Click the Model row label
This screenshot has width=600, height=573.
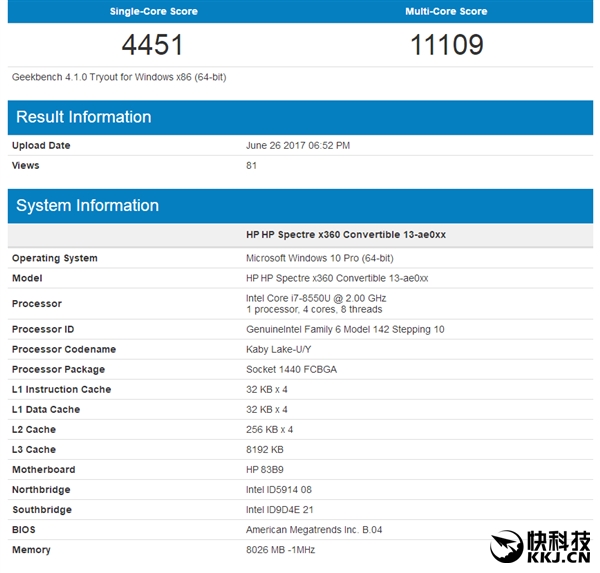tap(27, 278)
